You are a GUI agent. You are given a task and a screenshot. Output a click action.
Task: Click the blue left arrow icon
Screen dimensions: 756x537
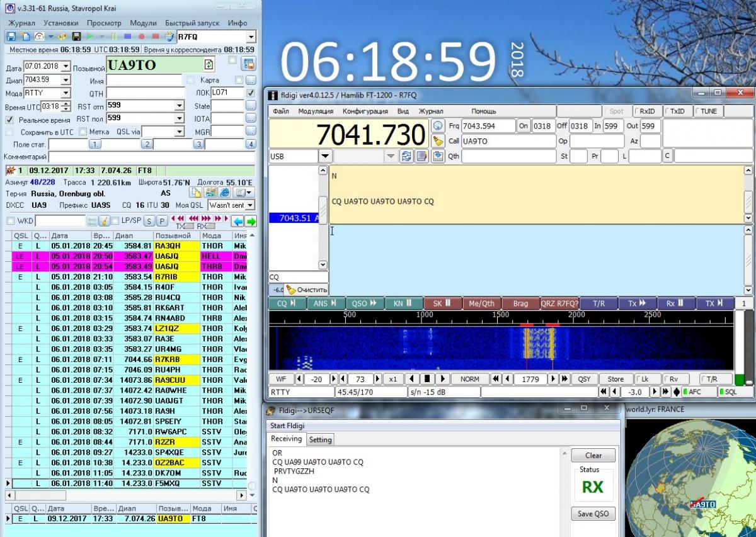tap(238, 221)
